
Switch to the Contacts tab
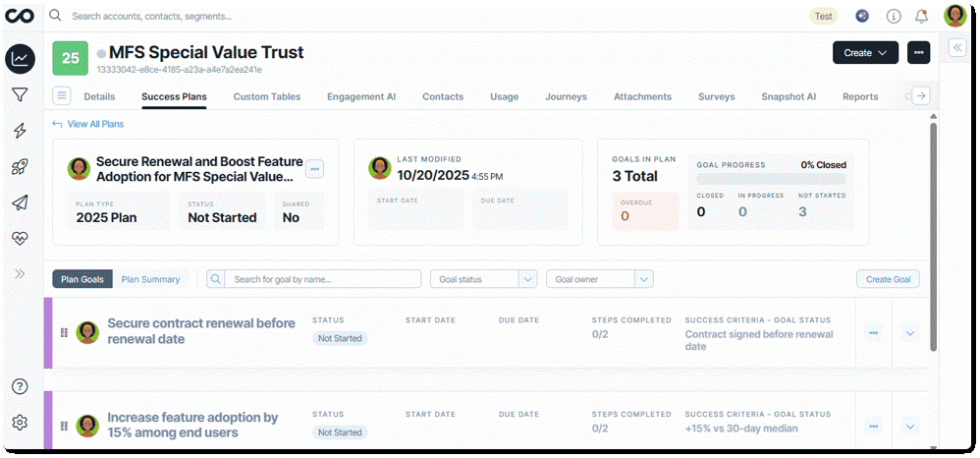coord(443,96)
